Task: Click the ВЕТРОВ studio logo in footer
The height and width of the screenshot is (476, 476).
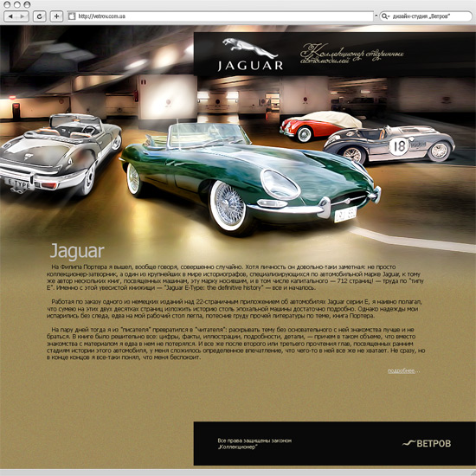Action: (x=427, y=443)
